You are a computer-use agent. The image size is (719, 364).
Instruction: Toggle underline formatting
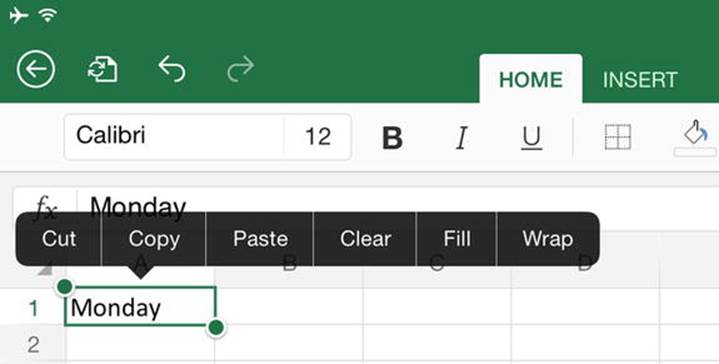(531, 138)
